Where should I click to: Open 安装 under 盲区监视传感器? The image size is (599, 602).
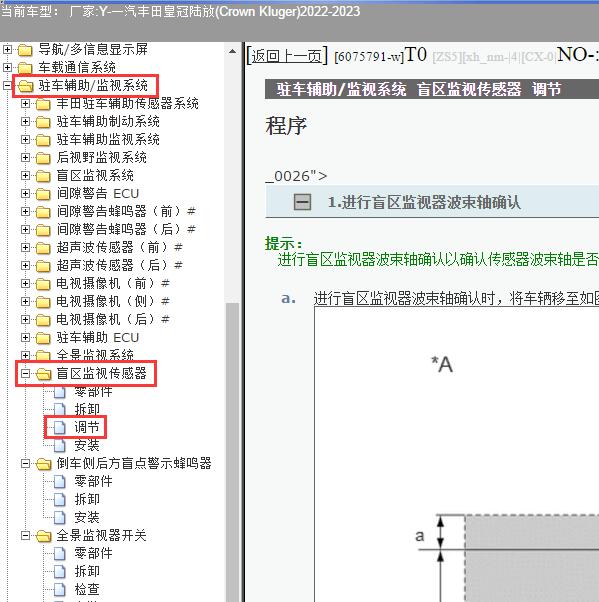point(87,445)
